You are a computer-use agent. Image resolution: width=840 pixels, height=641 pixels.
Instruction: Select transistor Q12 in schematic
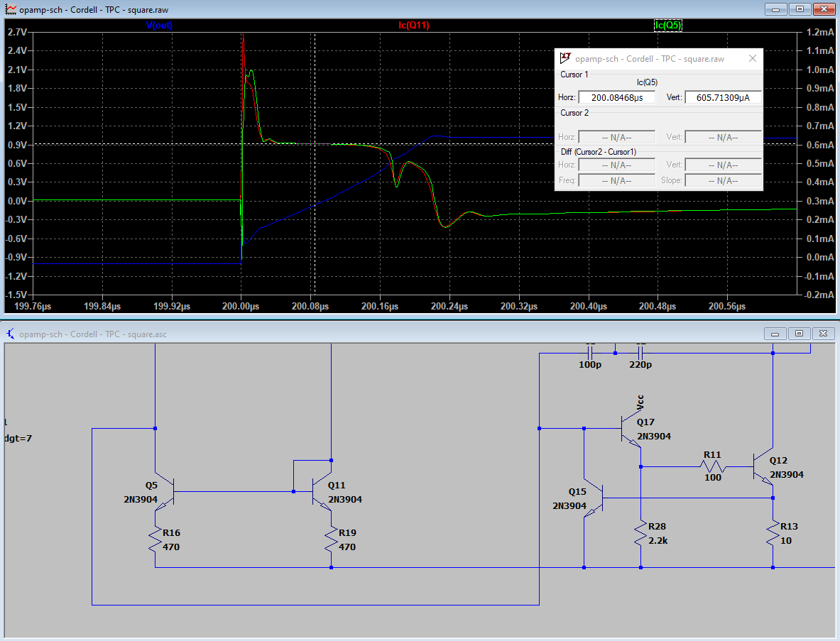763,466
